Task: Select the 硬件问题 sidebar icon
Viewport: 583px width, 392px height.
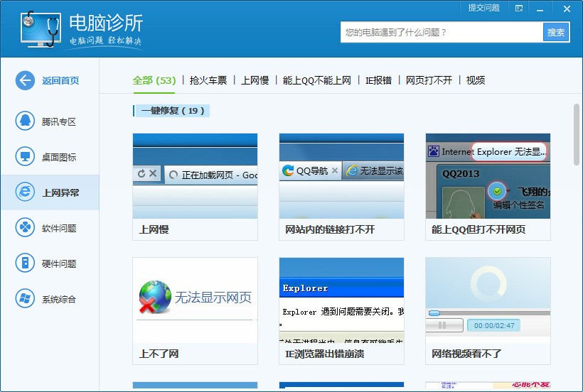Action: pos(25,263)
